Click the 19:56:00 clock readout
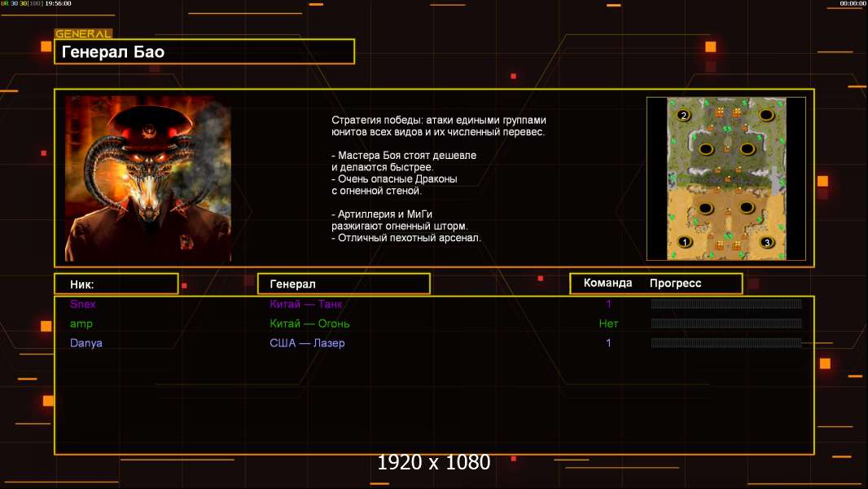The image size is (868, 489). click(x=58, y=3)
